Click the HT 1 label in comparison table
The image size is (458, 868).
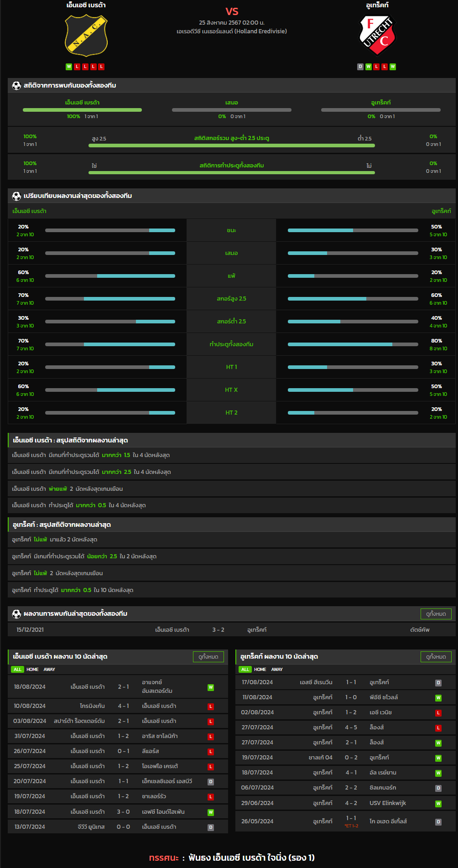click(x=231, y=367)
